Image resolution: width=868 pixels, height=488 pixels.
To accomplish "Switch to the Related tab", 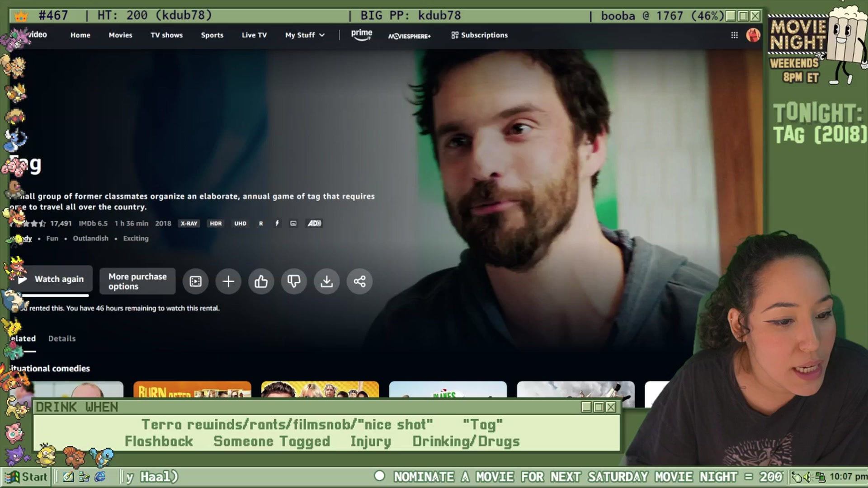I will click(23, 338).
